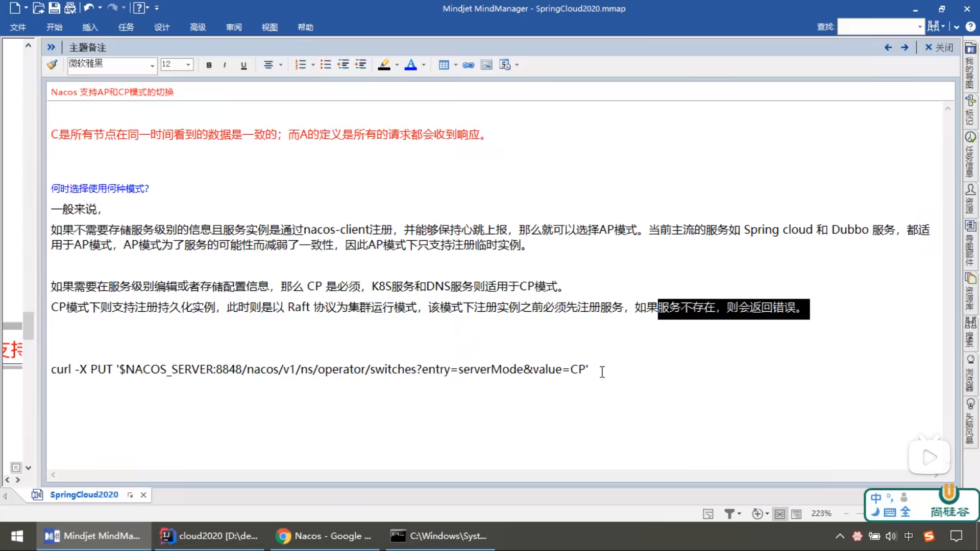The height and width of the screenshot is (551, 980).
Task: Apply numbered list formatting
Action: pyautogui.click(x=301, y=65)
